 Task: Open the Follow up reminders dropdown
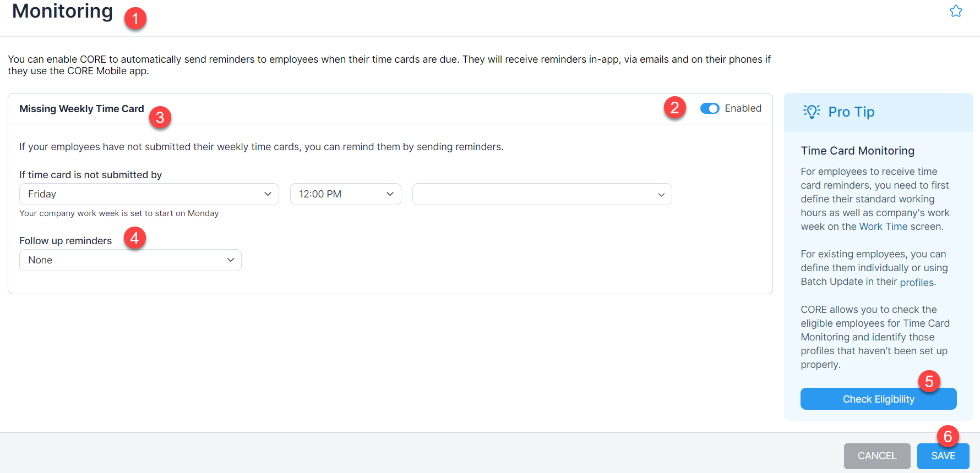point(130,260)
